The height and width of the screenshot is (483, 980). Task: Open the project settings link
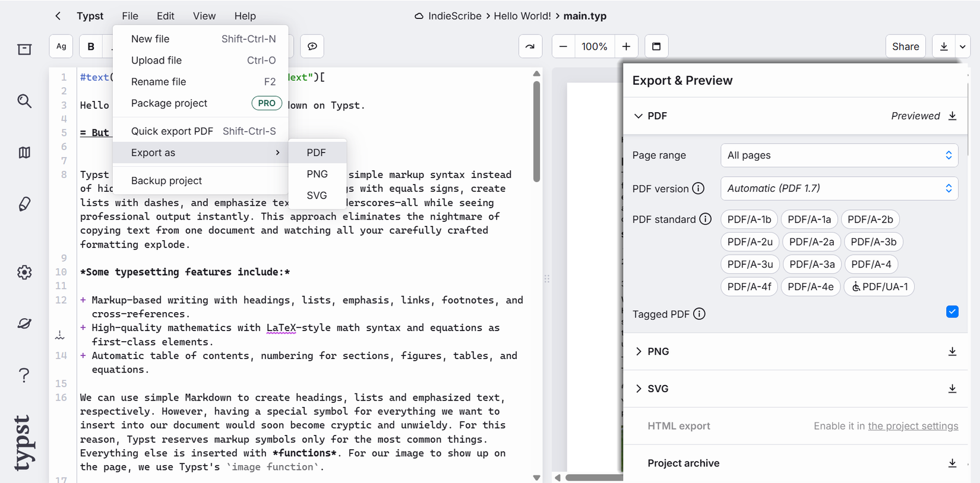(x=913, y=426)
